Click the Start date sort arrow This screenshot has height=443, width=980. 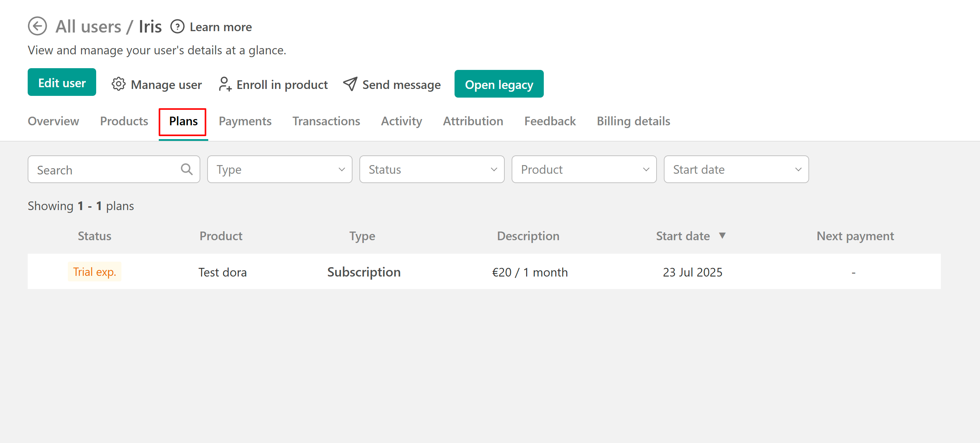tap(722, 236)
